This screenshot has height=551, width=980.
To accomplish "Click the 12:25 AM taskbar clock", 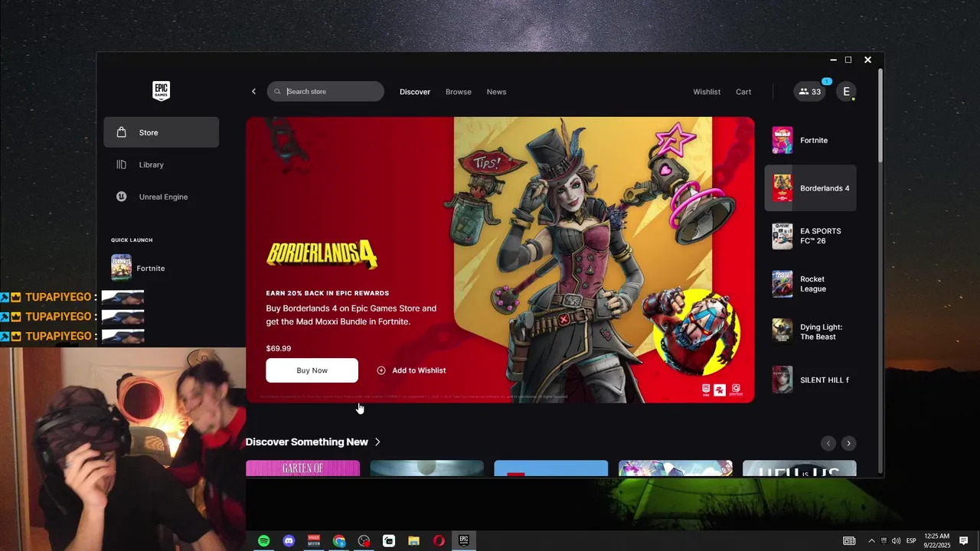I will [937, 541].
